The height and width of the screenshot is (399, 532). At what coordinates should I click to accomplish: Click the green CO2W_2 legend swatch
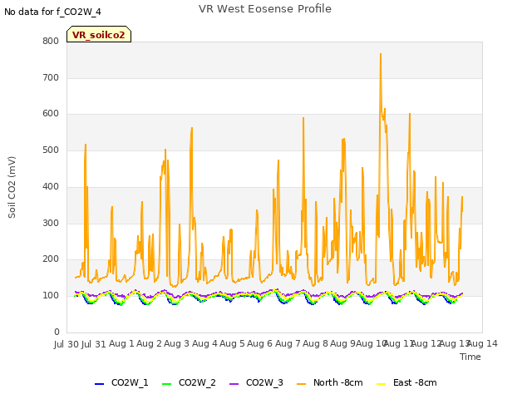tap(166, 384)
